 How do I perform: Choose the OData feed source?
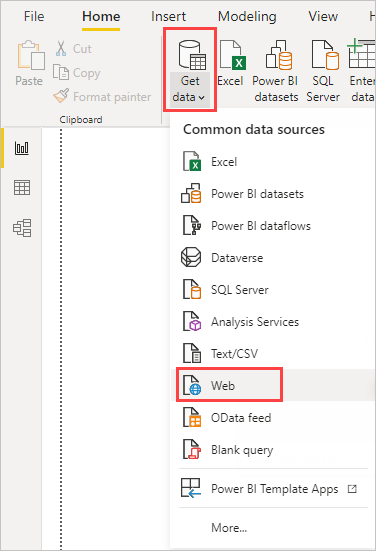[x=272, y=417]
